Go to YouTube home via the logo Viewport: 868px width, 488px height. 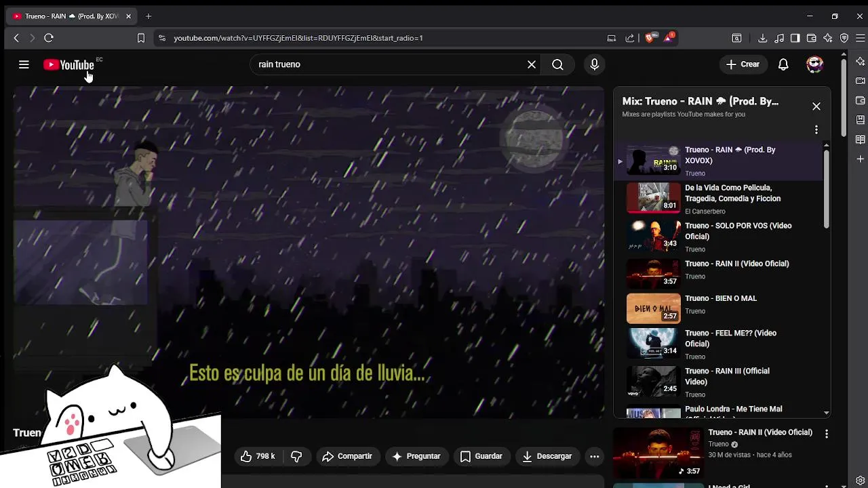(69, 64)
